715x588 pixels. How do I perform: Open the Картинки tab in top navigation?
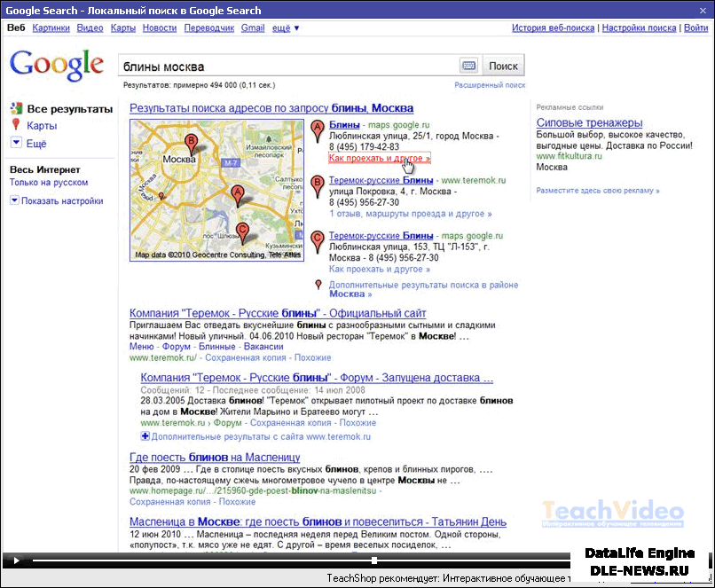point(51,27)
